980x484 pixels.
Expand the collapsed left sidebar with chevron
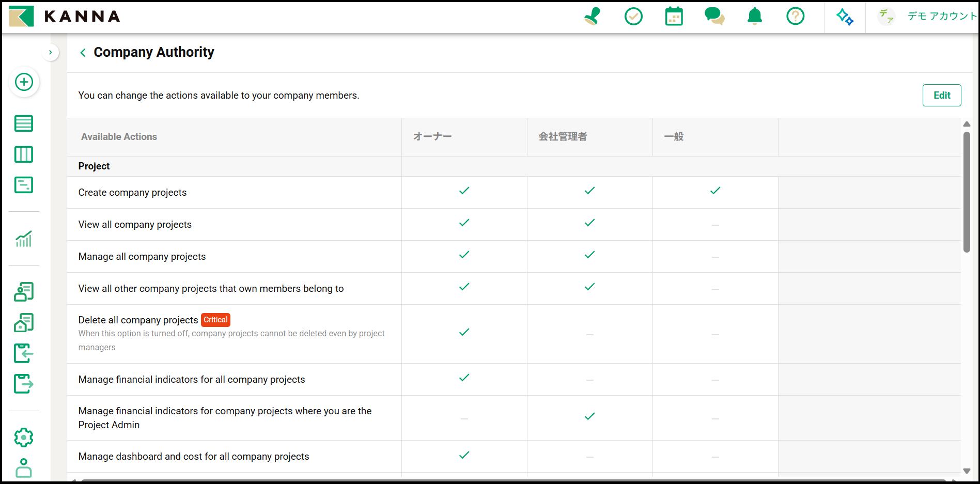[50, 52]
